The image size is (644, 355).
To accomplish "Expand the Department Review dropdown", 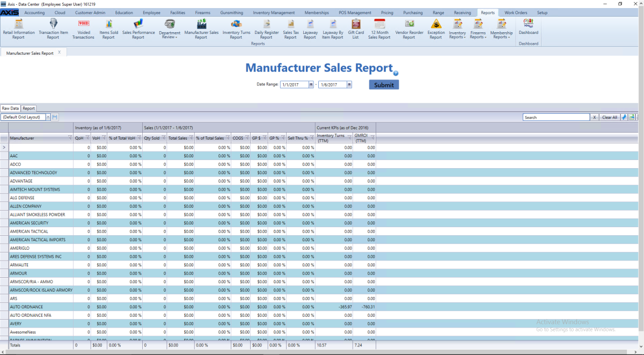I will point(170,28).
